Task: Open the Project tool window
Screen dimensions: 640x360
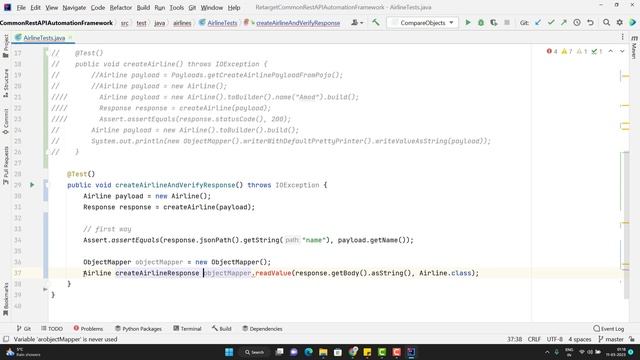Action: click(x=6, y=46)
